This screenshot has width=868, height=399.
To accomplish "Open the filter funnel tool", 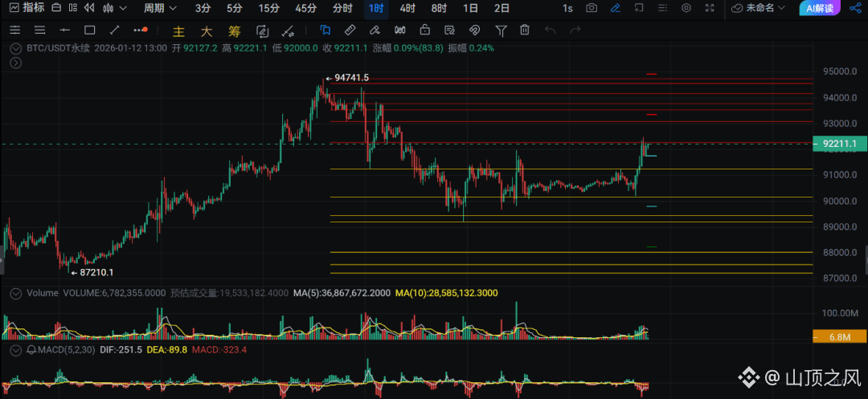I will click(x=501, y=30).
